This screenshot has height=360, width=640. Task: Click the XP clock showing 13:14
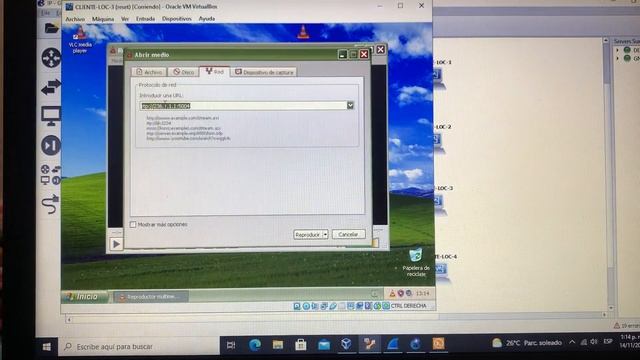pos(422,293)
